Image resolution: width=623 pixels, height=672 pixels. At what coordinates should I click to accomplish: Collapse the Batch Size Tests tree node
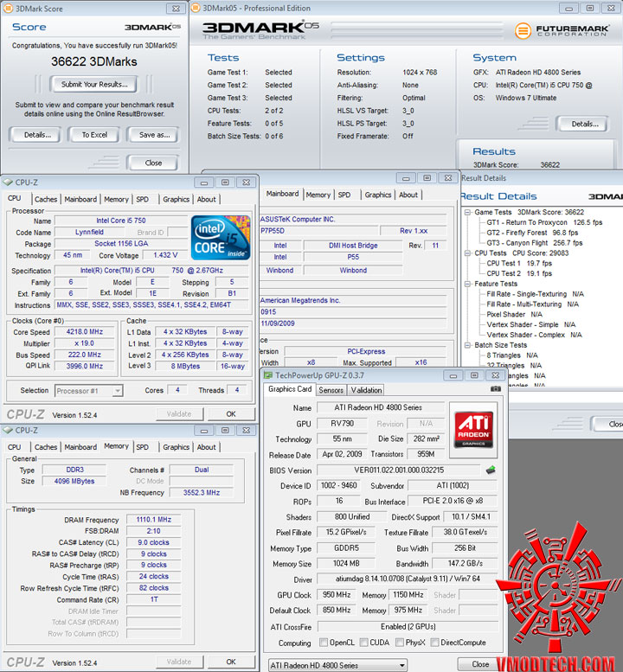tap(468, 345)
